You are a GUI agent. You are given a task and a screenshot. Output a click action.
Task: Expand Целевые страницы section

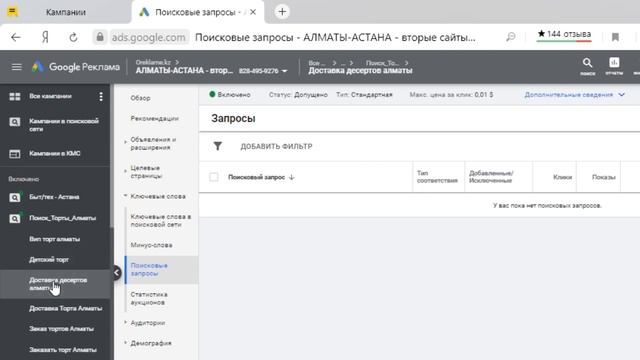point(125,171)
